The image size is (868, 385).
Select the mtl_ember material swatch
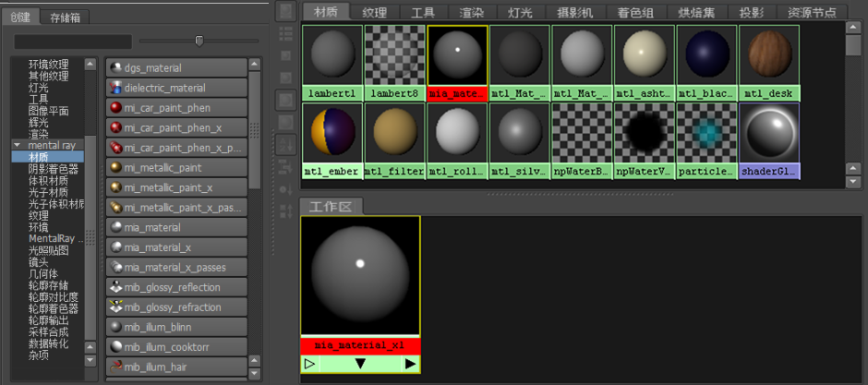332,140
